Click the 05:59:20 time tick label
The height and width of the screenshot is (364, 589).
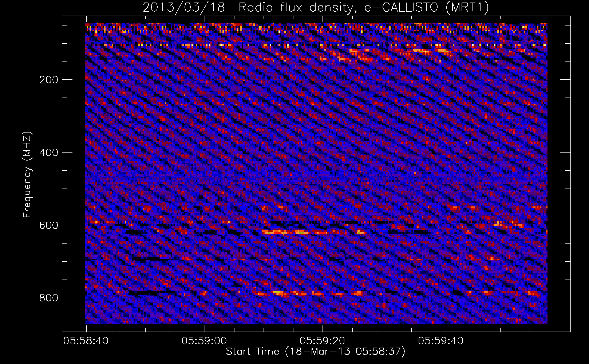point(323,341)
